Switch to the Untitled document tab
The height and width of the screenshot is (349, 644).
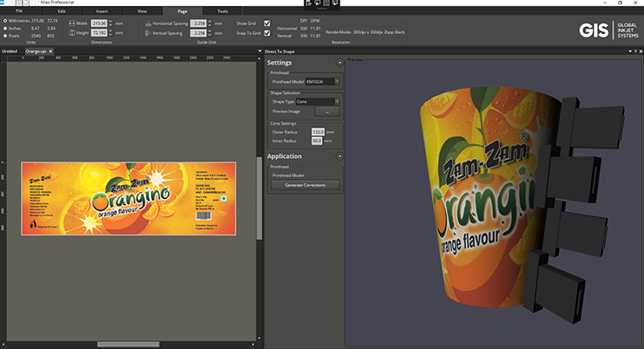coord(10,51)
